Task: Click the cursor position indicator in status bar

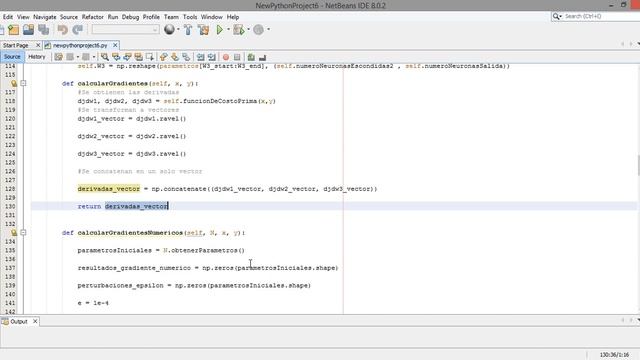Action: pos(614,355)
